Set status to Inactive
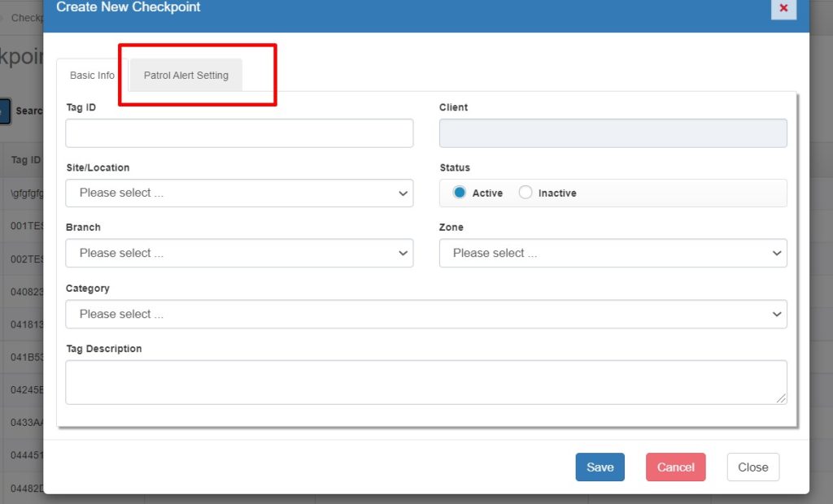Screen dimensions: 833x504 click(526, 193)
